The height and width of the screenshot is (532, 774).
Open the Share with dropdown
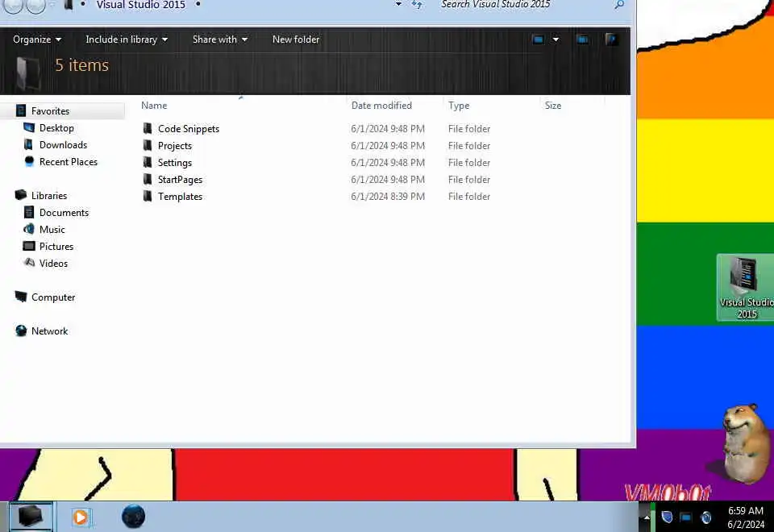220,39
